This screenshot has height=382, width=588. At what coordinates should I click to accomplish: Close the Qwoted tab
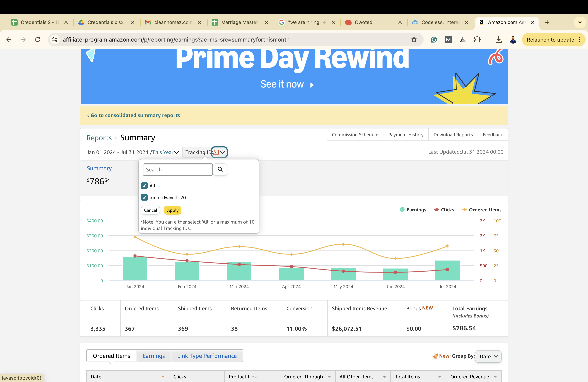400,22
